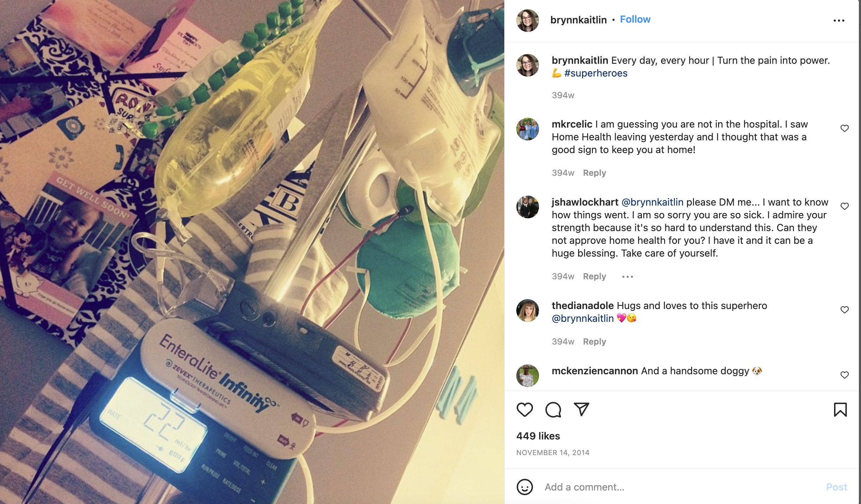Open the #superheroes hashtag

tap(596, 73)
